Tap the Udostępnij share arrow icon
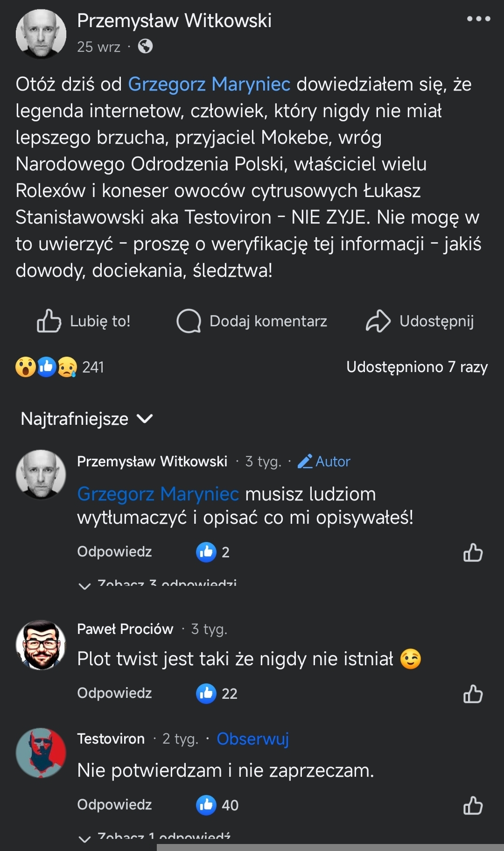This screenshot has height=851, width=504. [378, 321]
